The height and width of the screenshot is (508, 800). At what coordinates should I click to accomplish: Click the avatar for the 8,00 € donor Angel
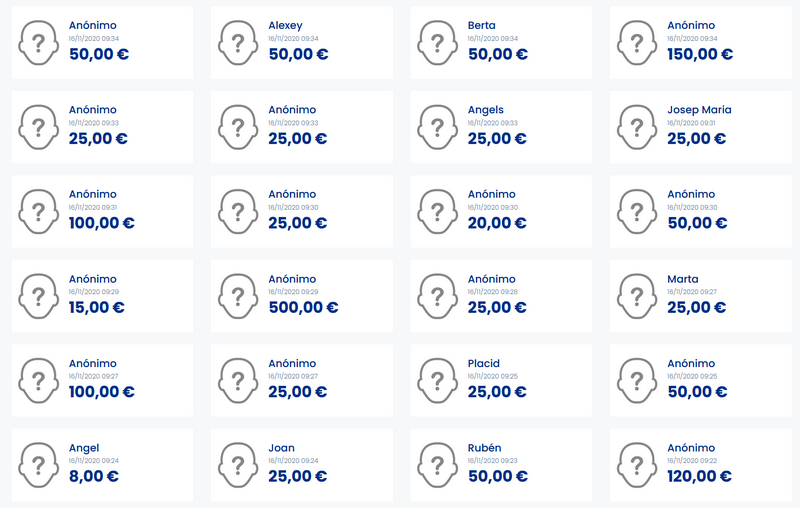[x=39, y=466]
